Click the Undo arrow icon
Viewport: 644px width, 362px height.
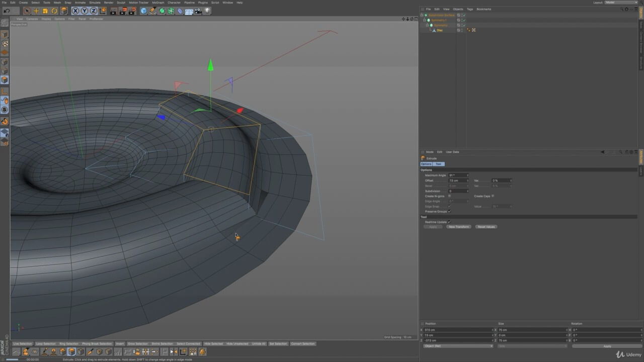coord(7,11)
